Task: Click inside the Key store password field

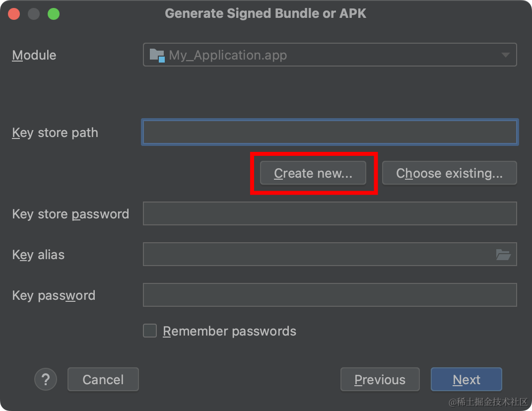Action: (330, 213)
